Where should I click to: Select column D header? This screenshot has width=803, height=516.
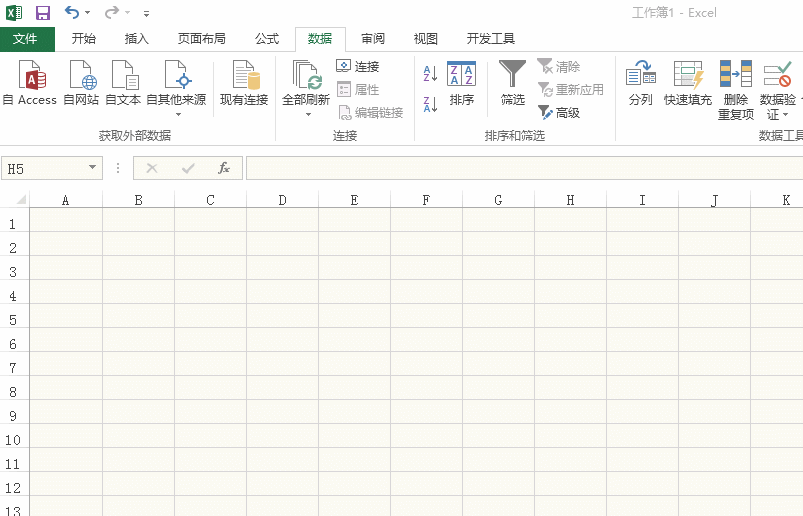282,200
